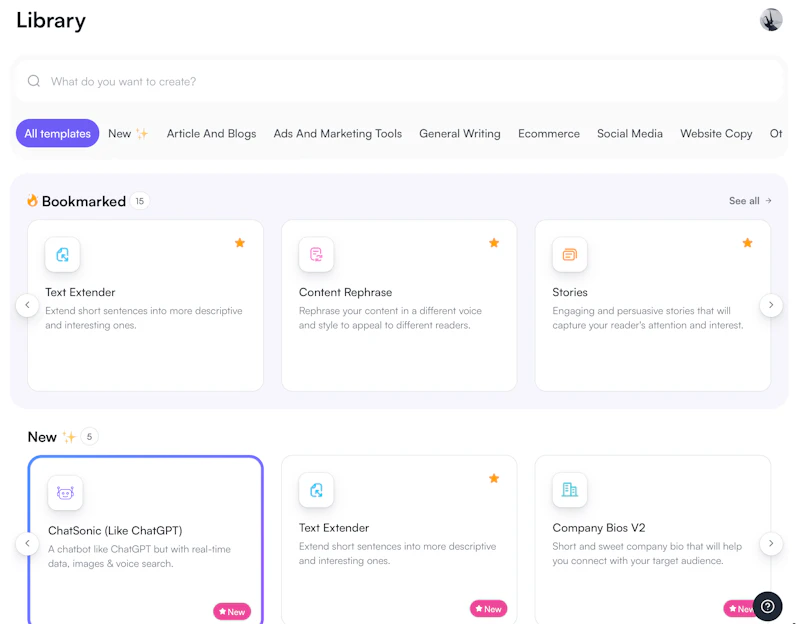This screenshot has height=624, width=800.
Task: Click See all link for Bookmarked
Action: click(750, 201)
